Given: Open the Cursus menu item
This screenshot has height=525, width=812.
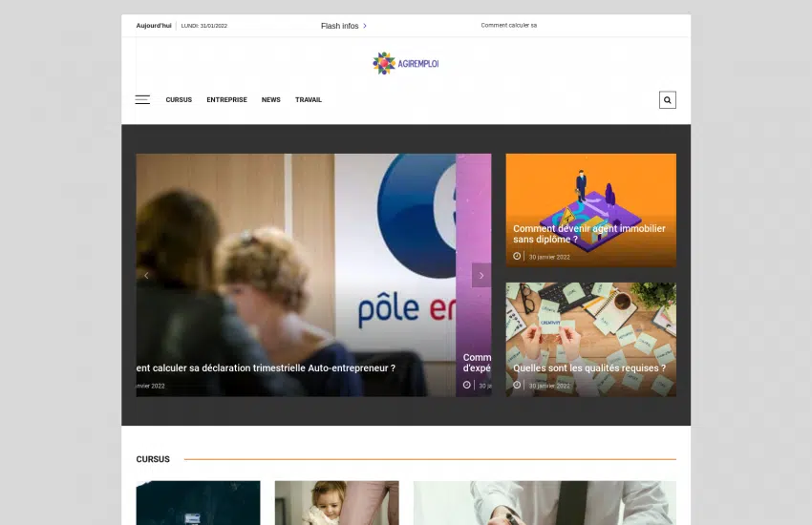Looking at the screenshot, I should point(179,100).
